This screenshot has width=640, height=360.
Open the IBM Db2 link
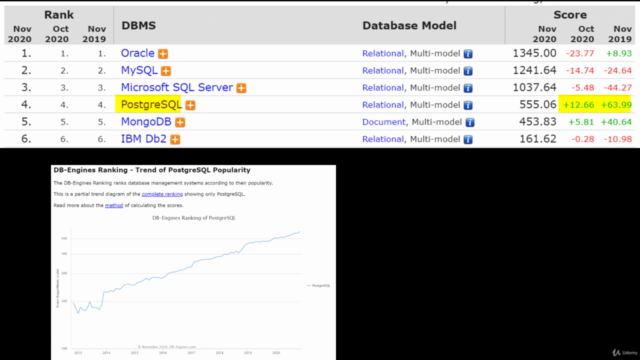click(x=144, y=139)
